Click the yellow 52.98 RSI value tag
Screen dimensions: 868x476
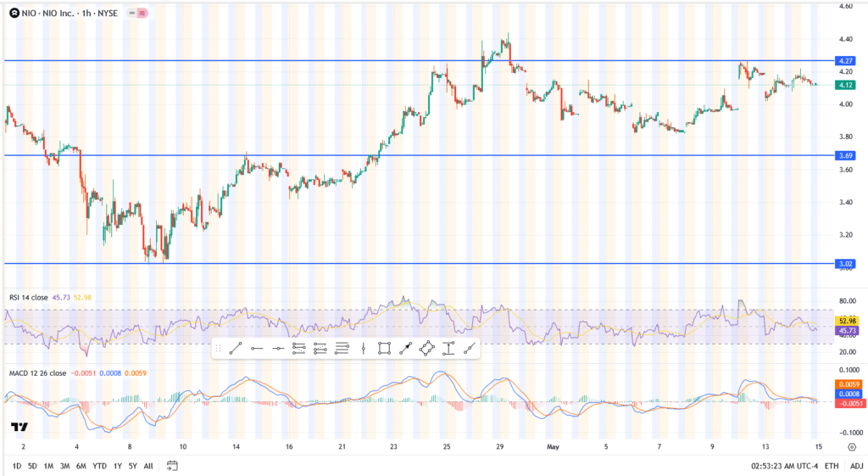click(x=848, y=321)
